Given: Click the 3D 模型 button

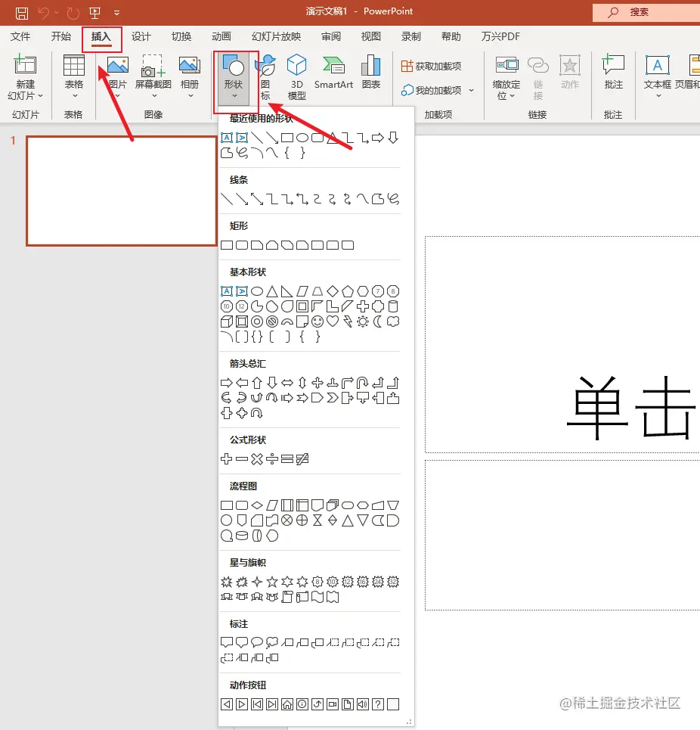Looking at the screenshot, I should [297, 77].
